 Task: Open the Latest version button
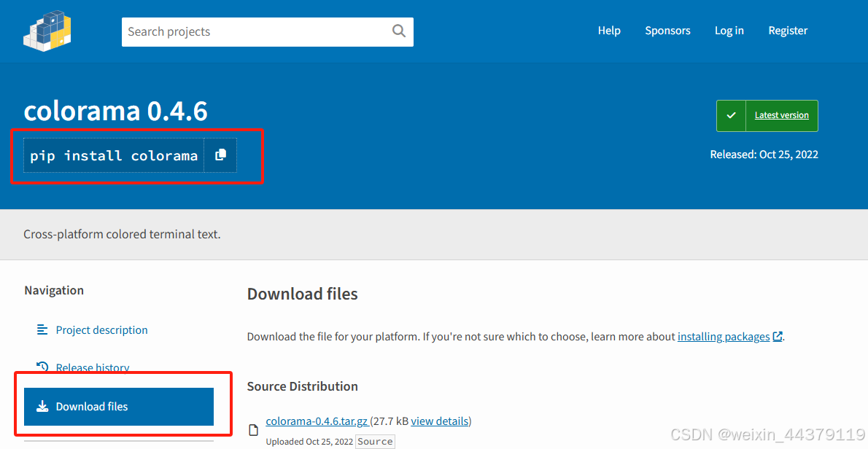coord(781,115)
